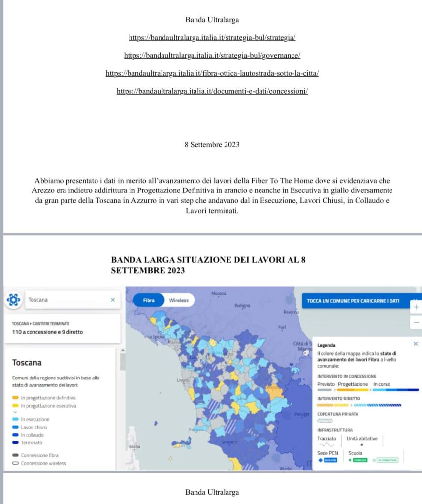Click the Intervento Diretto striped bar
422x504 pixels.
click(359, 405)
